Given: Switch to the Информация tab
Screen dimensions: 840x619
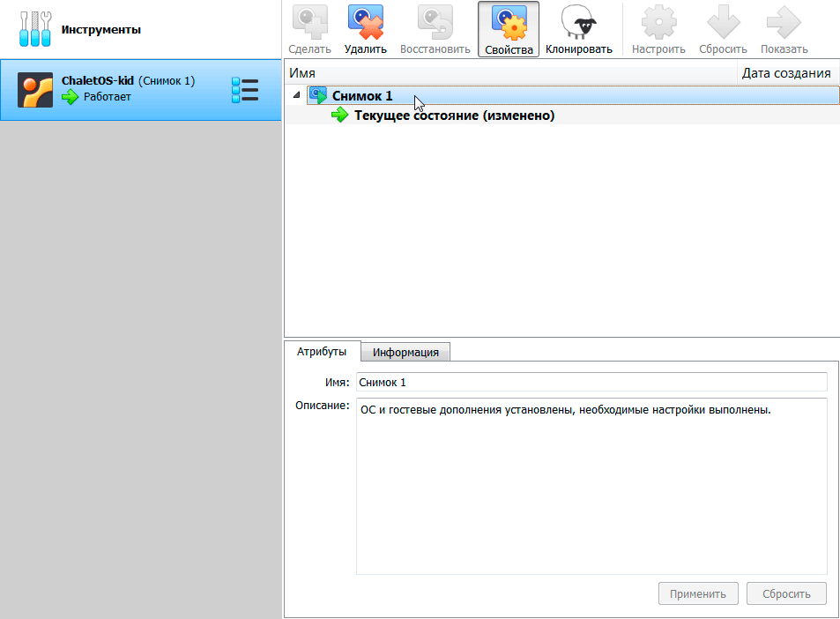Looking at the screenshot, I should [x=405, y=352].
